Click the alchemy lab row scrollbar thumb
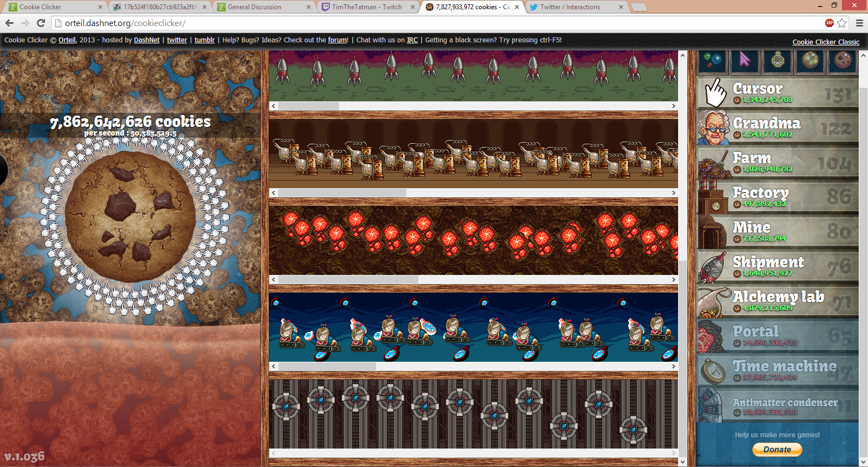 coord(342,193)
